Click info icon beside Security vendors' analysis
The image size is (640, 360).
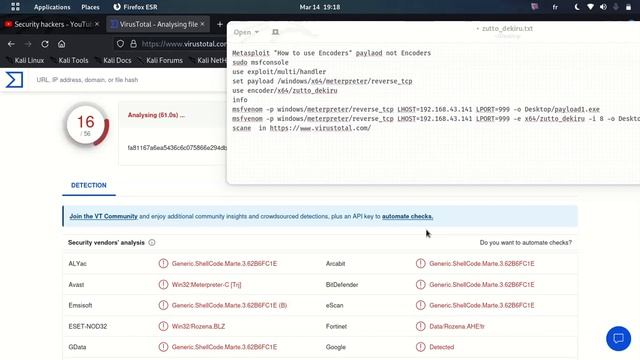click(x=152, y=242)
